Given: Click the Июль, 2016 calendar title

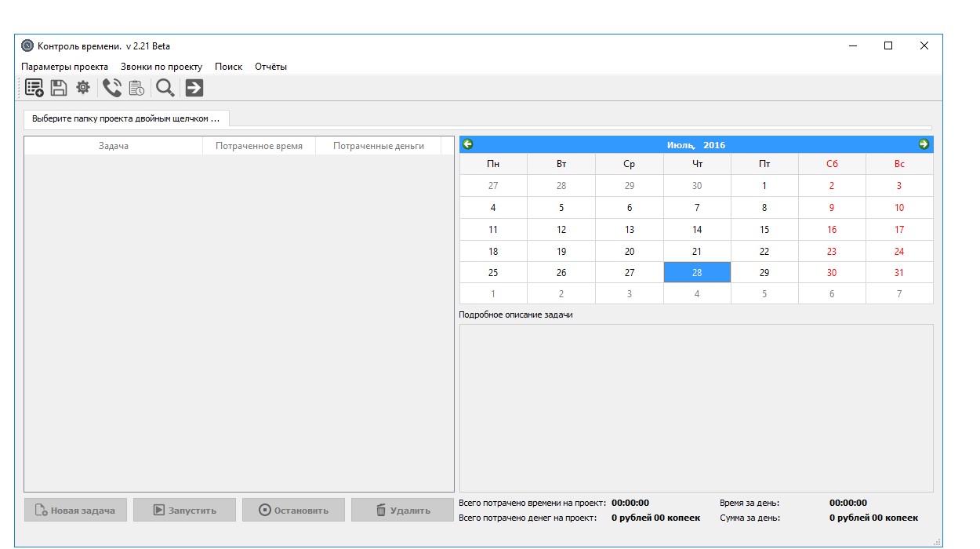Looking at the screenshot, I should point(696,145).
